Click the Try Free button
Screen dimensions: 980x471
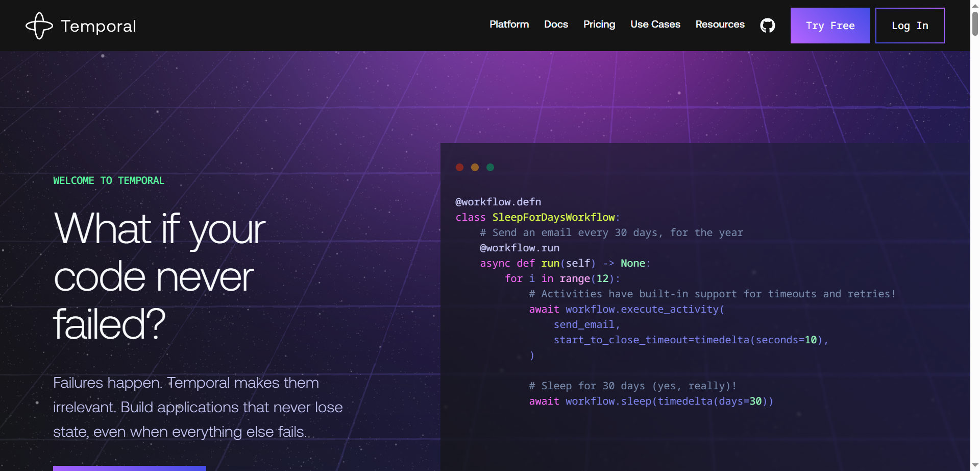click(830, 26)
